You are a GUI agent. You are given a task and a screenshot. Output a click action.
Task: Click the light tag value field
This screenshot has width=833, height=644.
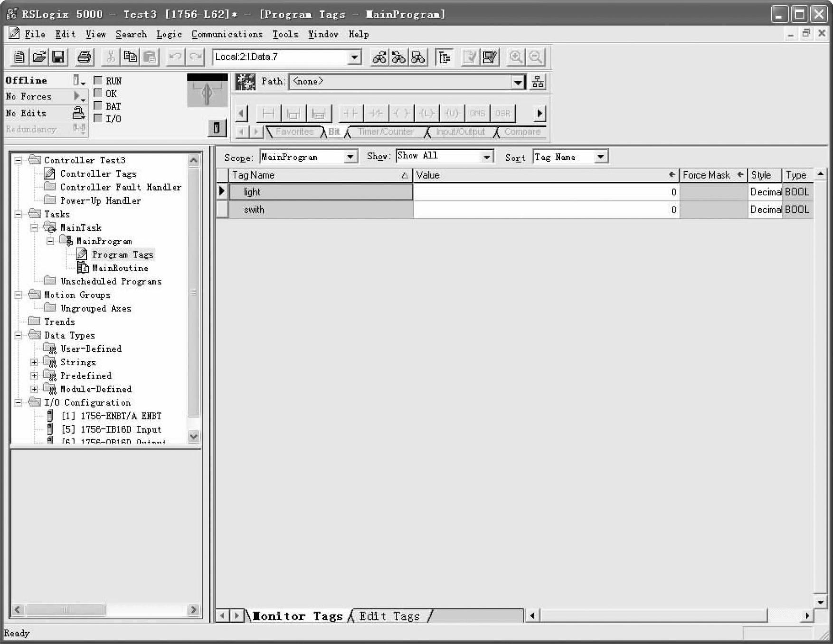click(x=546, y=192)
